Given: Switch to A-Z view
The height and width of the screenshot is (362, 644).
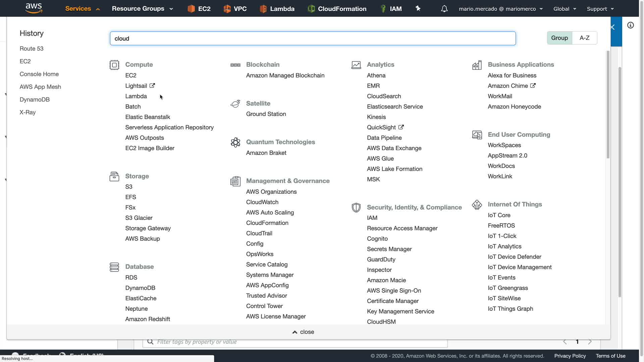Looking at the screenshot, I should tap(584, 38).
